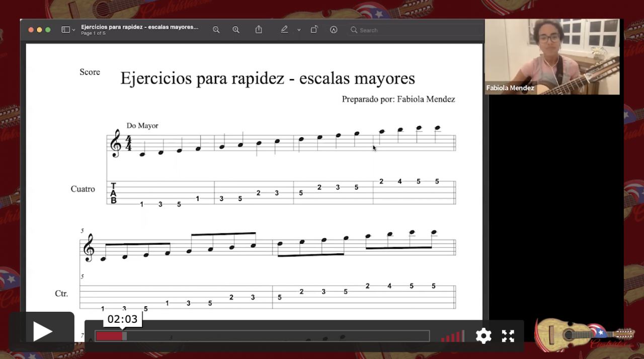The image size is (644, 359).
Task: Click the Share icon in Preview toolbar
Action: pyautogui.click(x=259, y=30)
